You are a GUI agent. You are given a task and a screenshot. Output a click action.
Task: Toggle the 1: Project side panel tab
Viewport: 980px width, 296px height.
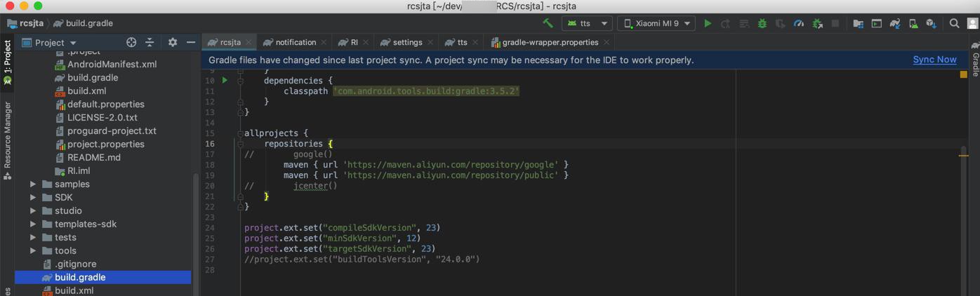(x=7, y=62)
